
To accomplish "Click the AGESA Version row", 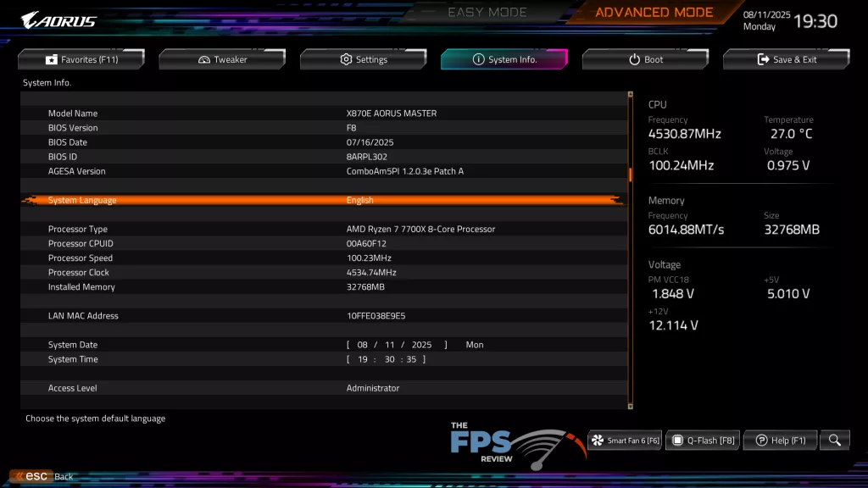I will point(324,171).
